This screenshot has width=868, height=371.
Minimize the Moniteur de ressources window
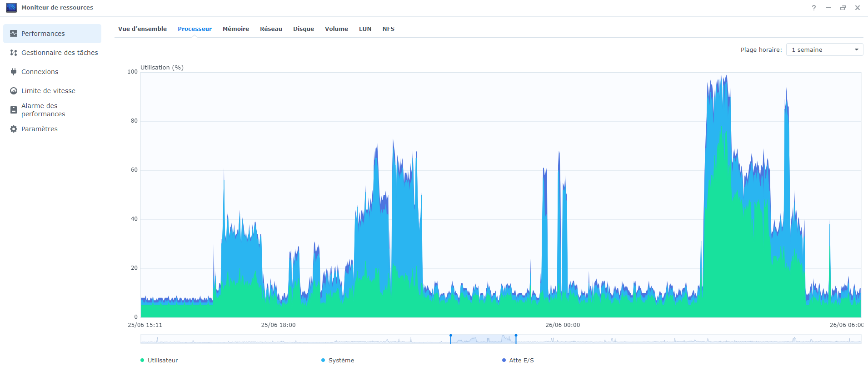point(828,8)
